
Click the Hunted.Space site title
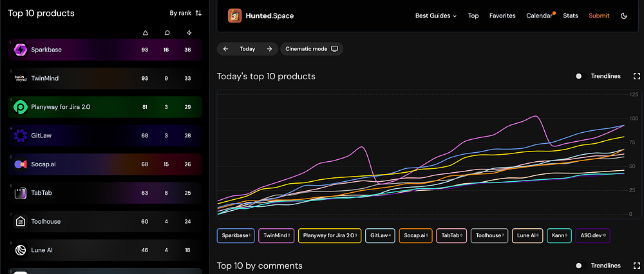point(269,15)
